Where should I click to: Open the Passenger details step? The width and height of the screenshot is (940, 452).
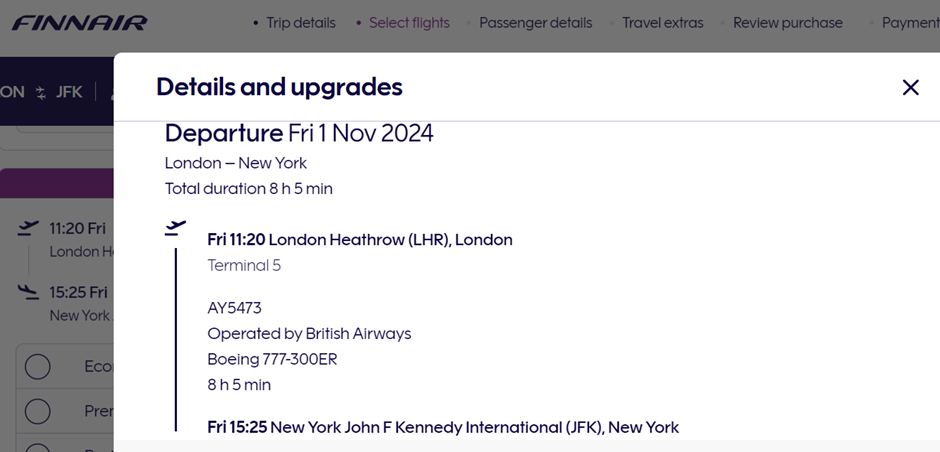click(x=535, y=22)
